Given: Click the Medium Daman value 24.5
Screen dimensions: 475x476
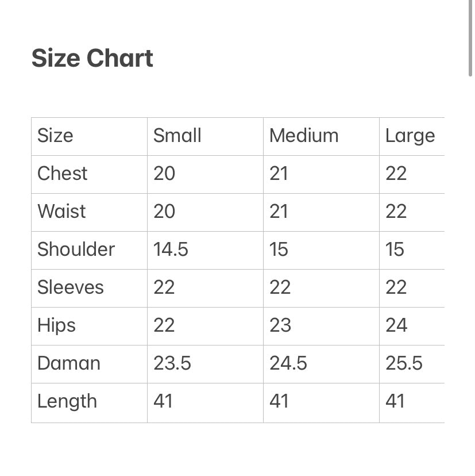Looking at the screenshot, I should pos(288,363).
